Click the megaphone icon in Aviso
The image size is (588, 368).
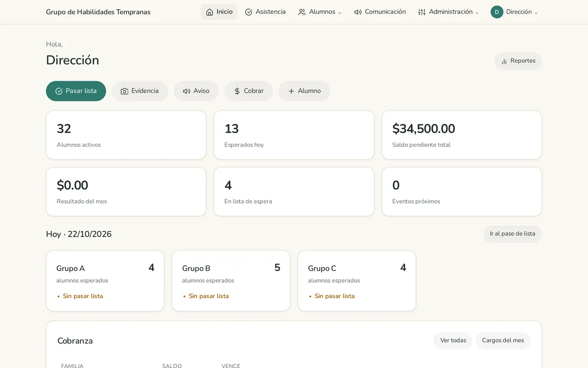(x=186, y=91)
